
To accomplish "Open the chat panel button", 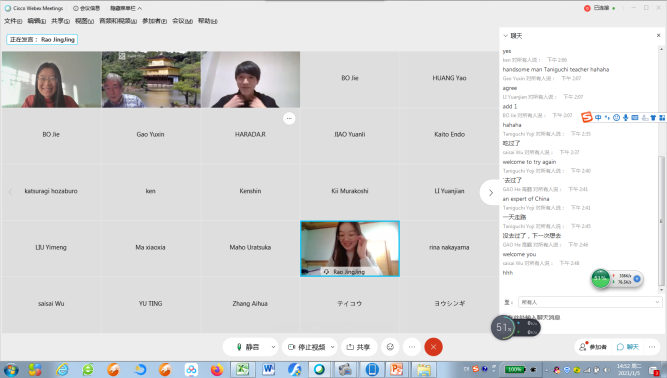I will (x=628, y=347).
